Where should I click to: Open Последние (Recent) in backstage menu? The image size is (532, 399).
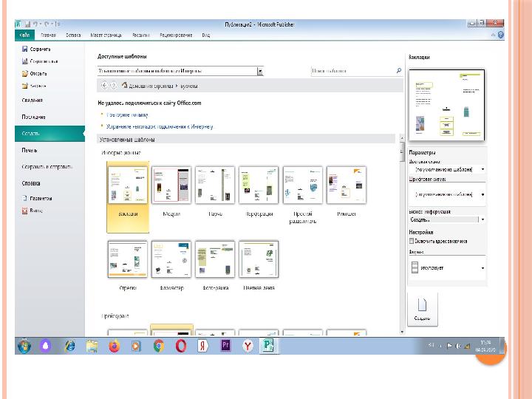pos(33,117)
